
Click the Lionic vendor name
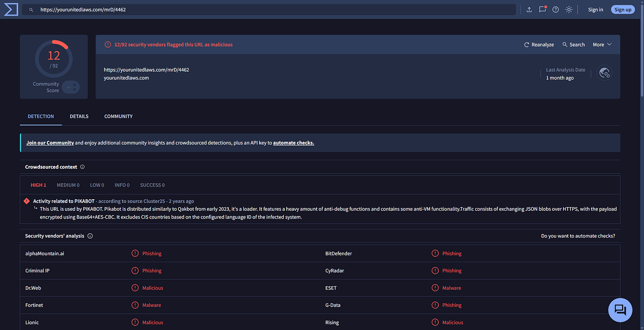pyautogui.click(x=32, y=323)
